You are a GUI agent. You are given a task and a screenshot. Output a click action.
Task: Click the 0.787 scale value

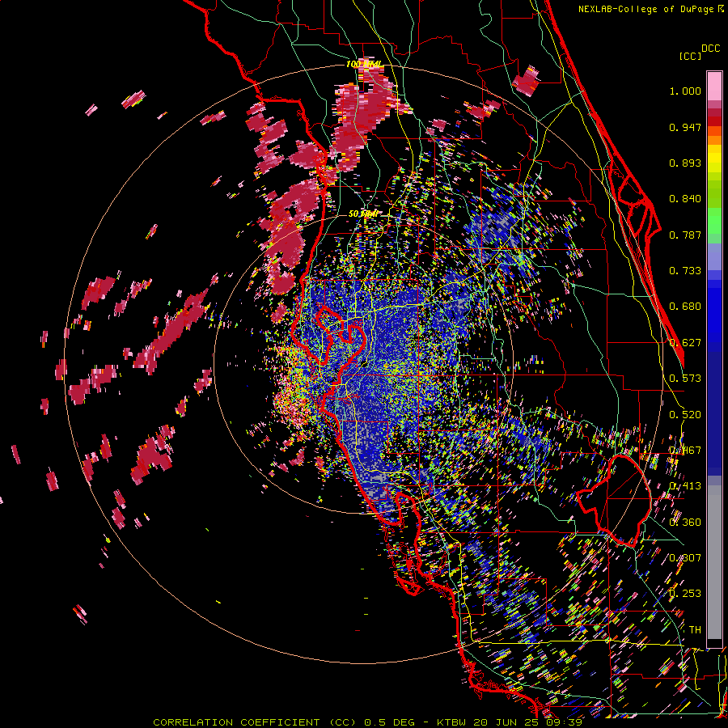685,235
